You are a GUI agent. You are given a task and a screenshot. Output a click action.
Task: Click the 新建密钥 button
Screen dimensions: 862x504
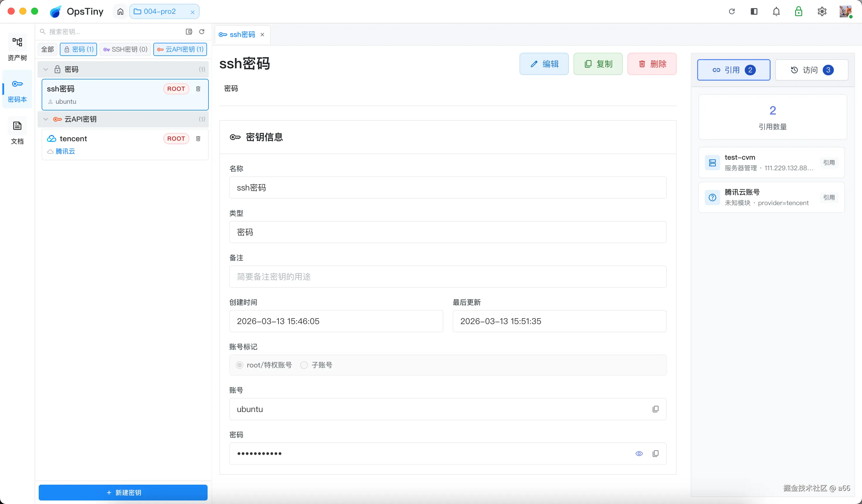[123, 492]
